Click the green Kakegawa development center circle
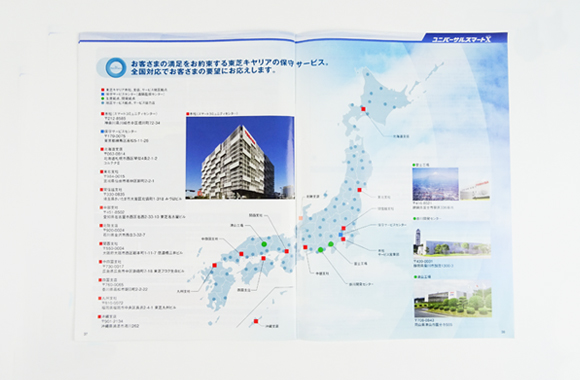 coord(320,250)
